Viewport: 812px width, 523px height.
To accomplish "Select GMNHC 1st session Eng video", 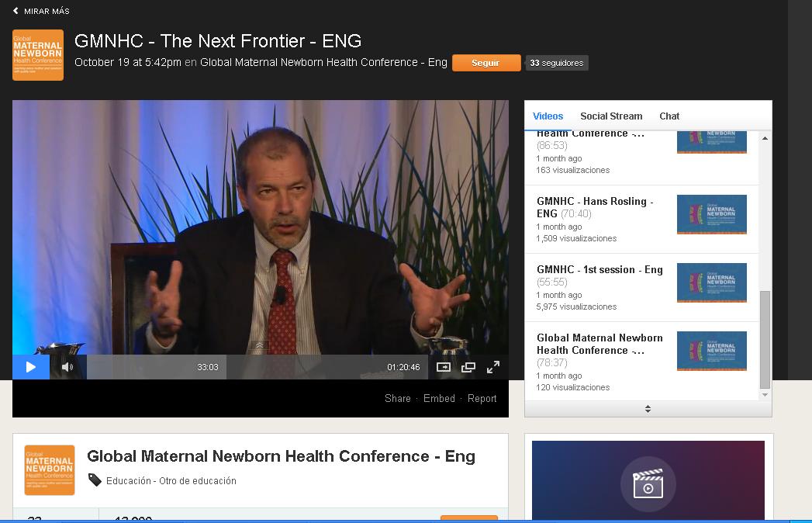I will pos(599,269).
